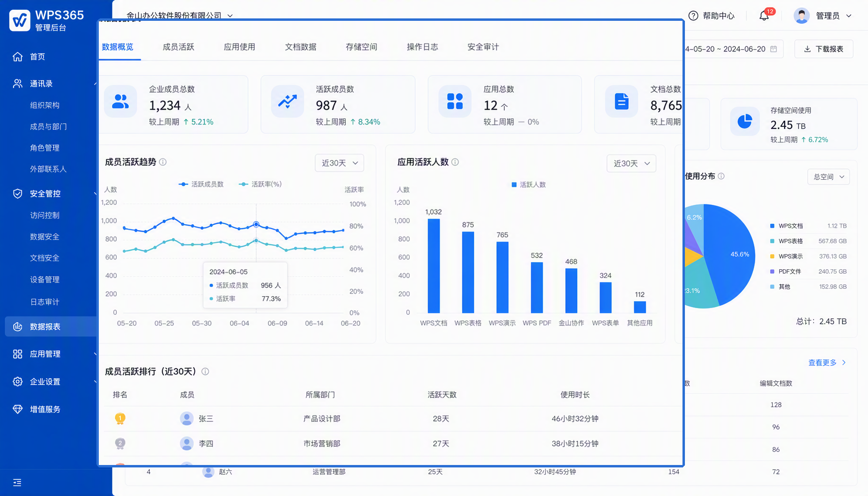The image size is (868, 496).
Task: Click the 管理员 avatar picture
Action: coord(802,15)
